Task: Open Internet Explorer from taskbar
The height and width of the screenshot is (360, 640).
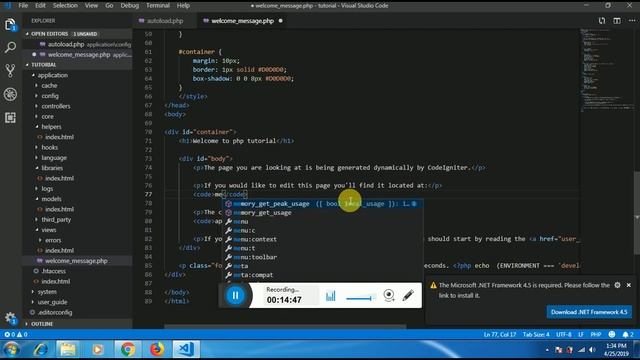Action: pyautogui.click(x=41, y=349)
